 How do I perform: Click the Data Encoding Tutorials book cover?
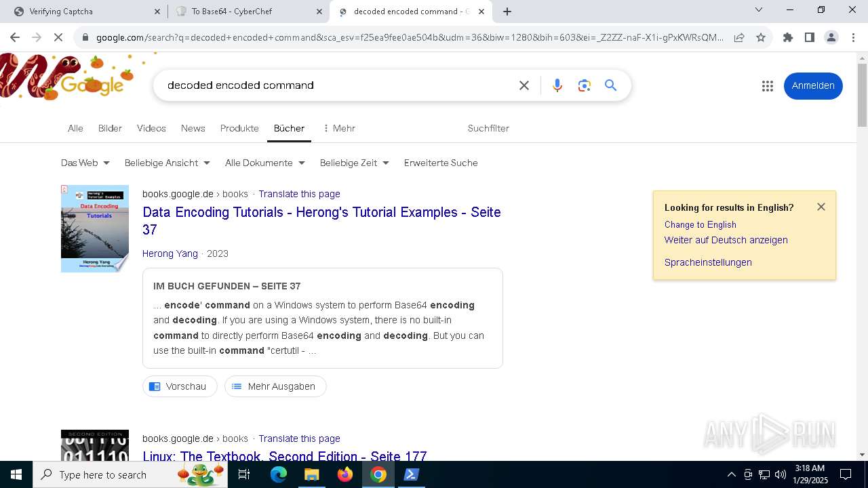pos(95,228)
